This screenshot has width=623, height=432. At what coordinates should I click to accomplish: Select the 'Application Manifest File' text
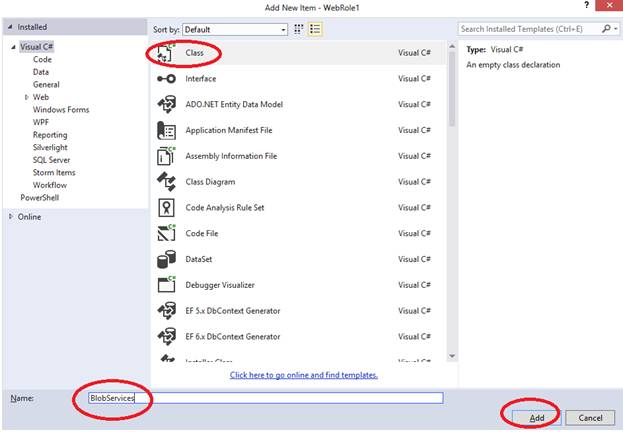[228, 130]
